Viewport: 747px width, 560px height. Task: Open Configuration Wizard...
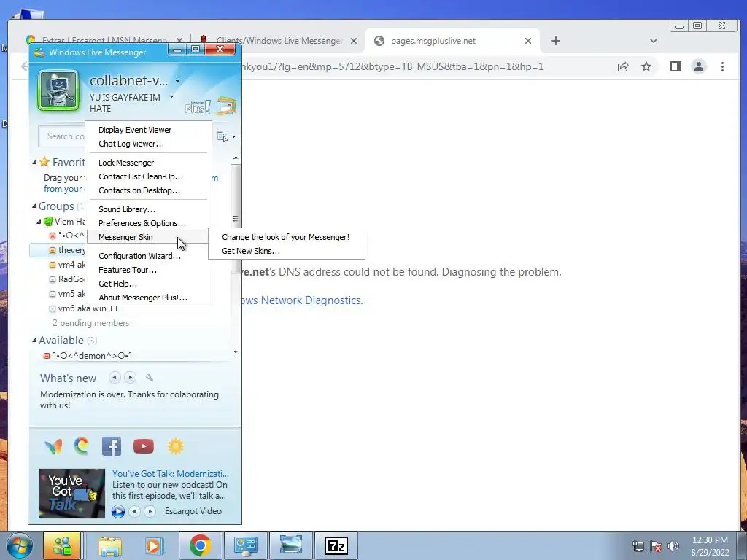[148, 256]
